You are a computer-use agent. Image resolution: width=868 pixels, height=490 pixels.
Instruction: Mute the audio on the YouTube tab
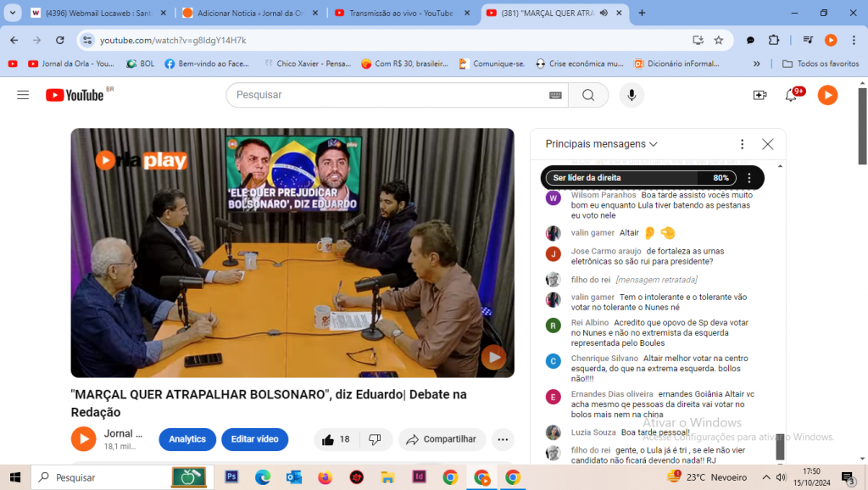pos(604,13)
